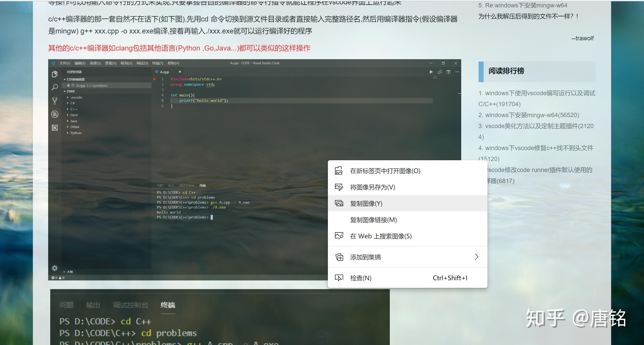Click the Split Editor icon in the editor toolbar

click(448, 72)
